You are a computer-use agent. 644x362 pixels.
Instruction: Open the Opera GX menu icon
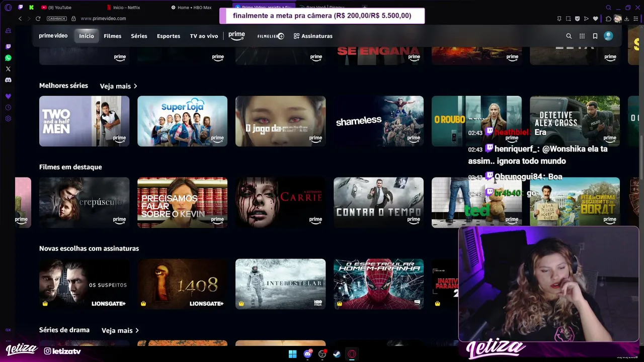(x=8, y=8)
